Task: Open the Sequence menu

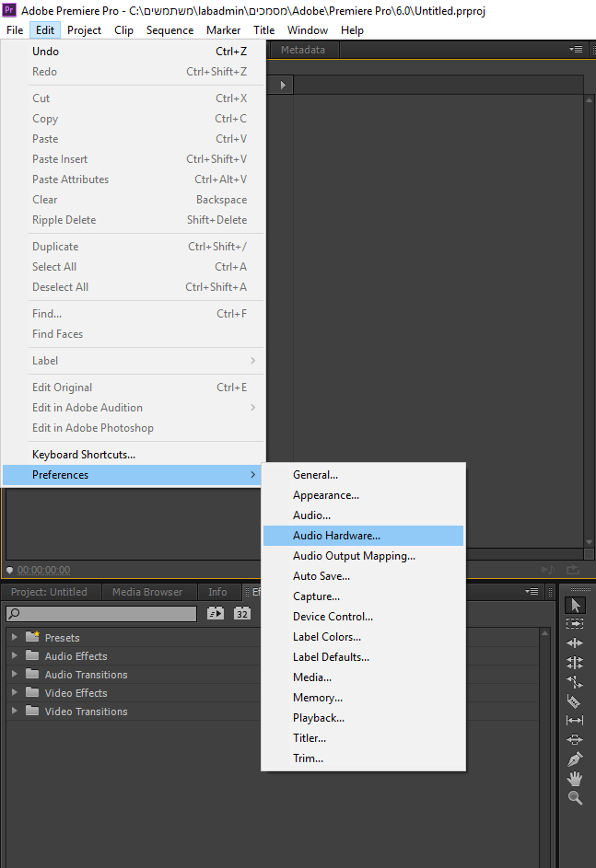Action: [169, 29]
